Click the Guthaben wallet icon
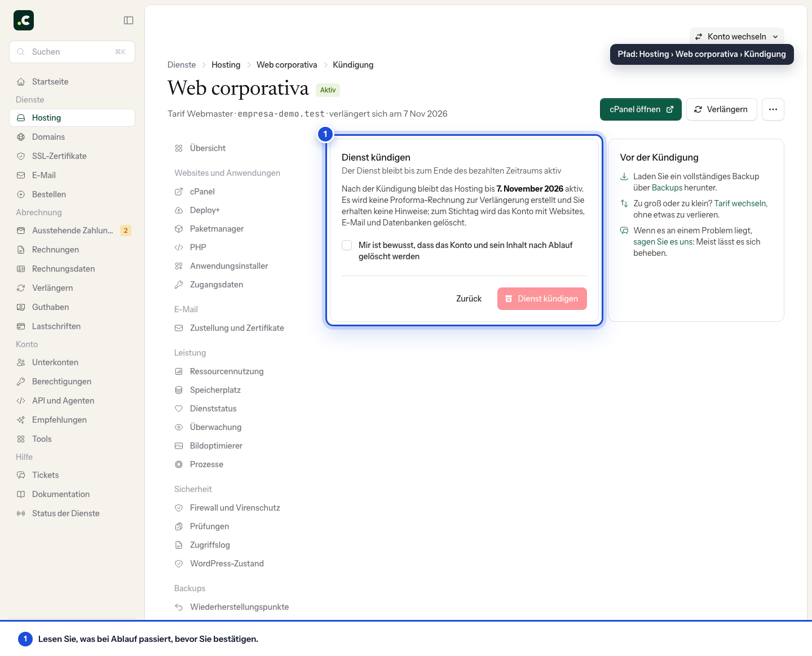This screenshot has height=656, width=812. (x=21, y=307)
